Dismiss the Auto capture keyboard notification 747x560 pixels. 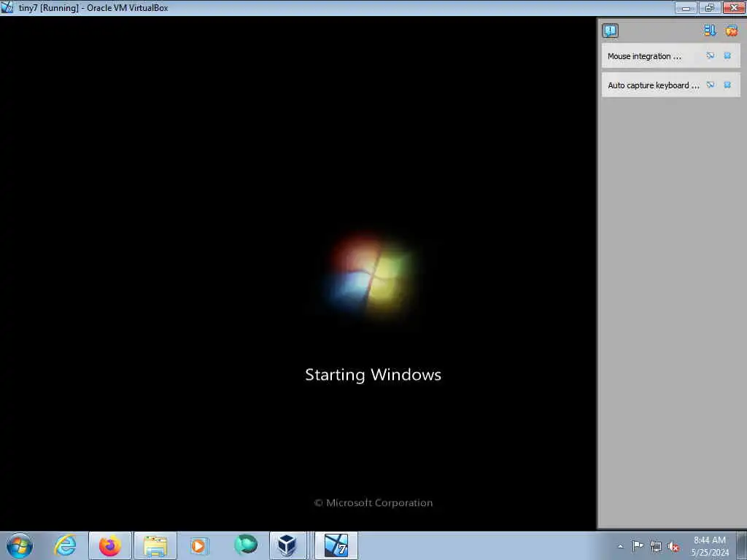click(x=727, y=85)
